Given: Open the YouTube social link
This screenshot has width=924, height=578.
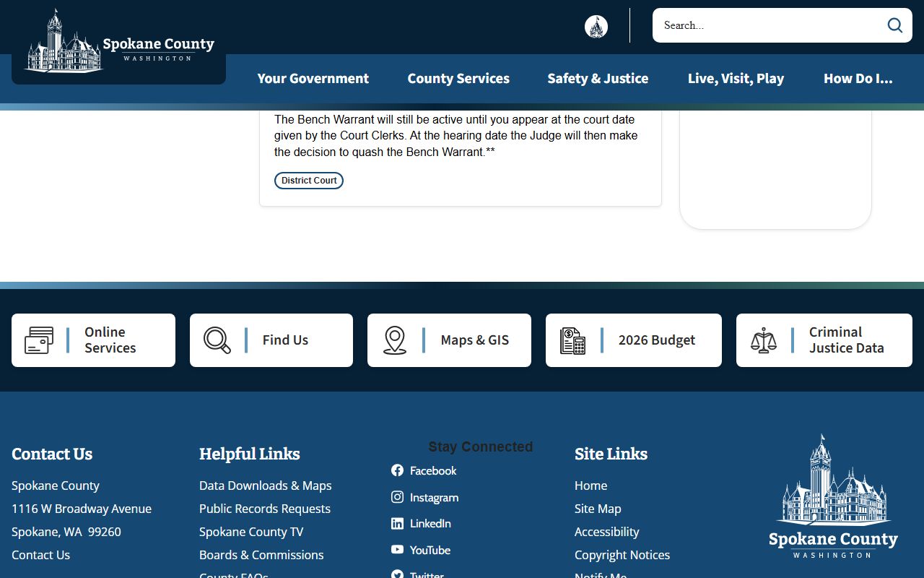Looking at the screenshot, I should pyautogui.click(x=421, y=550).
